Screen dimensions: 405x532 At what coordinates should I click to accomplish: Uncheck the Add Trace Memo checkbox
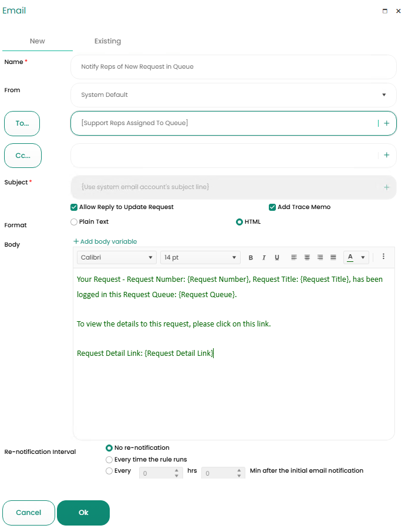[272, 207]
